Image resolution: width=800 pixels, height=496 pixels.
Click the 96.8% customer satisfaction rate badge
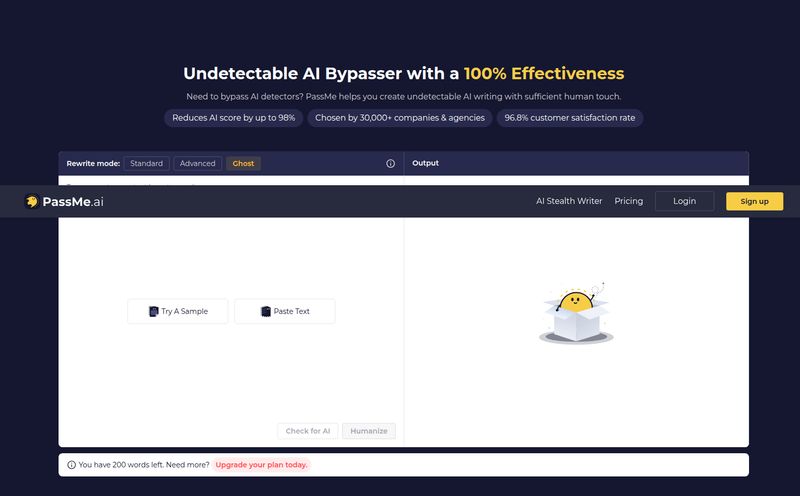tap(570, 118)
